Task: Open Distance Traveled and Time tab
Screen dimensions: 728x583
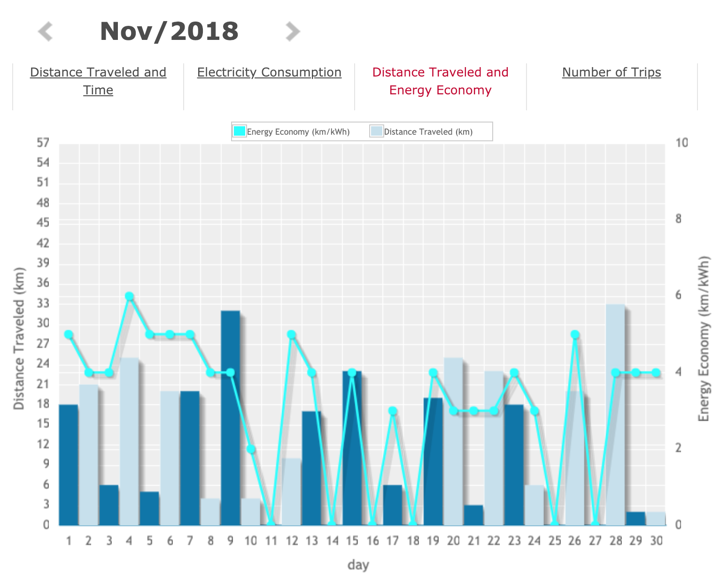Action: tap(98, 81)
